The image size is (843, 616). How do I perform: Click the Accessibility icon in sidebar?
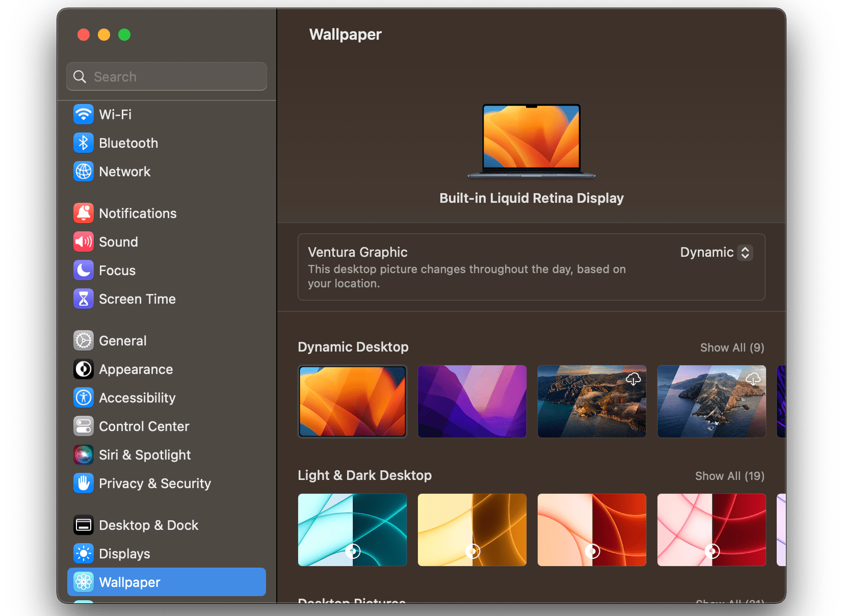(83, 397)
